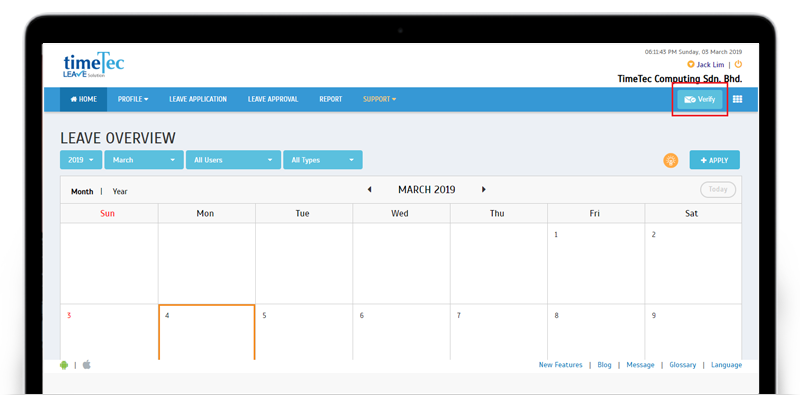The image size is (800, 395).
Task: Click the Apply leave button
Action: tap(714, 160)
